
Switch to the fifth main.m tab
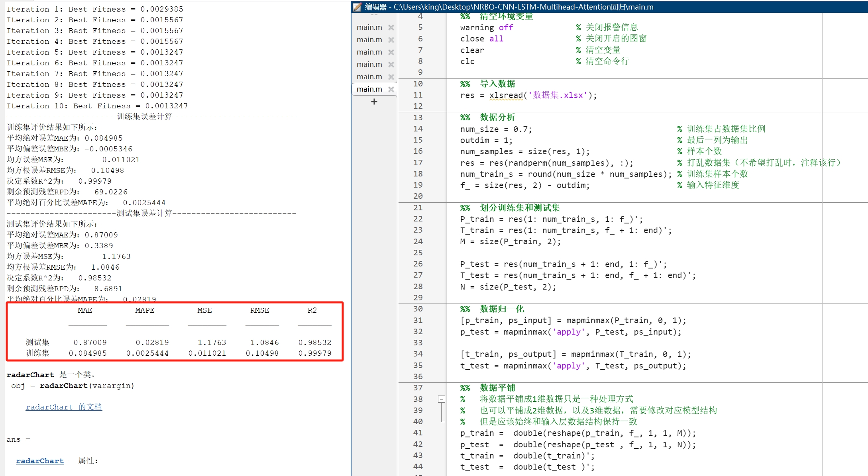[369, 77]
